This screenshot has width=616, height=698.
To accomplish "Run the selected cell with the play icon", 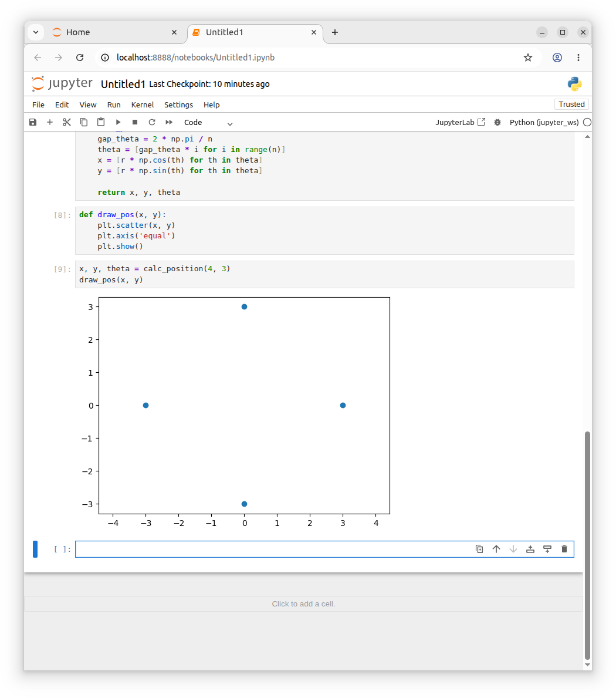I will [118, 122].
